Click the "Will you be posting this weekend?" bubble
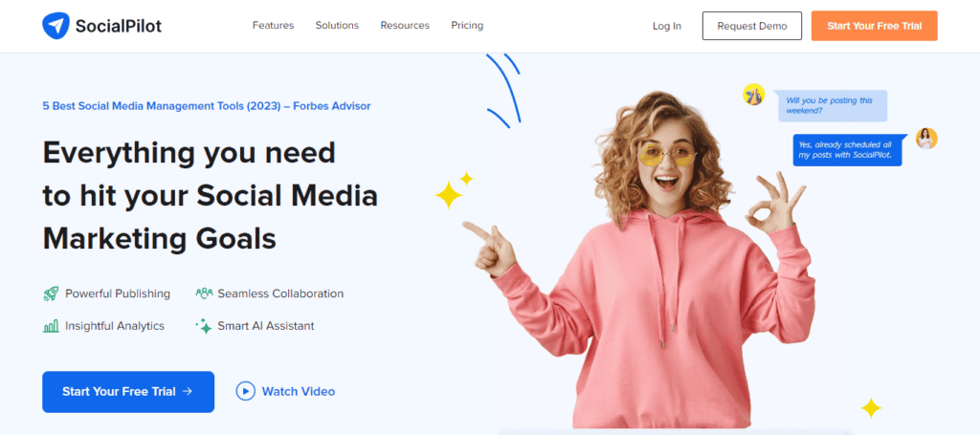The height and width of the screenshot is (435, 980). (830, 105)
